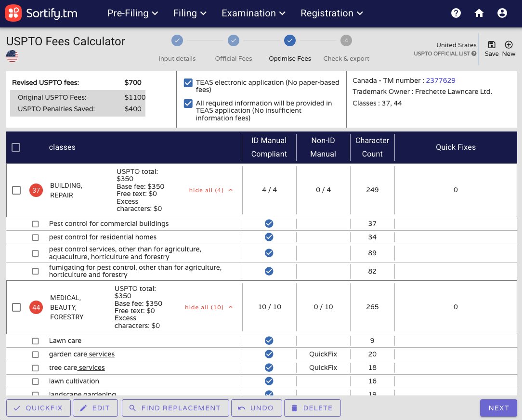Screen dimensions: 522x420
Task: Click the QUICKFIX button
Action: click(39, 408)
